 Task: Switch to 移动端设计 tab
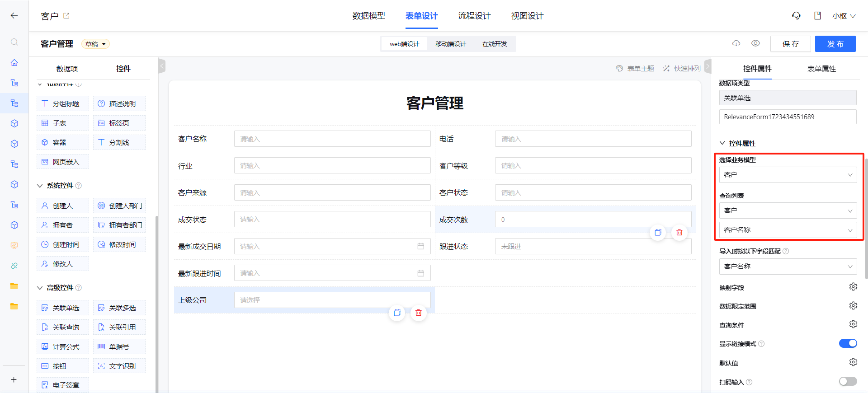(450, 44)
